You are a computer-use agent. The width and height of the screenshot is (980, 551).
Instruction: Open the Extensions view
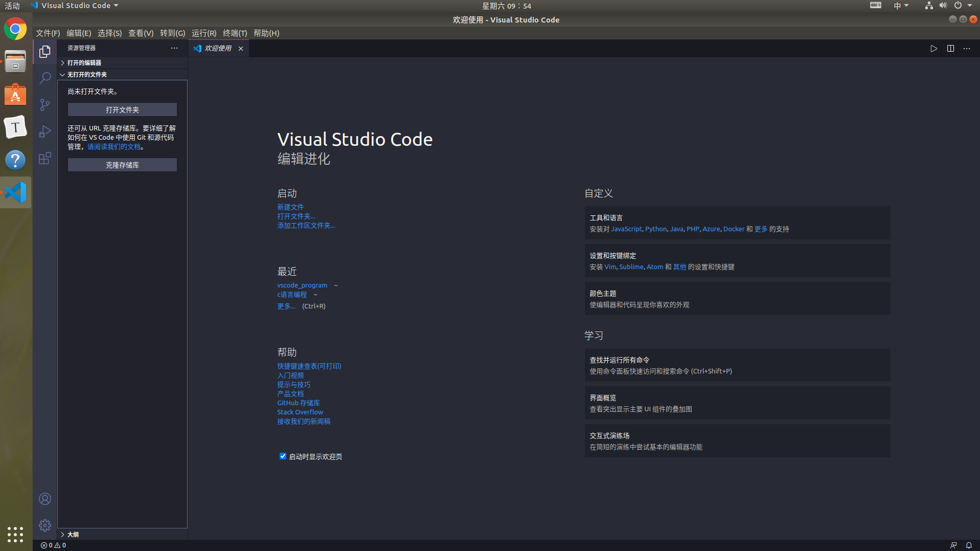coord(45,158)
